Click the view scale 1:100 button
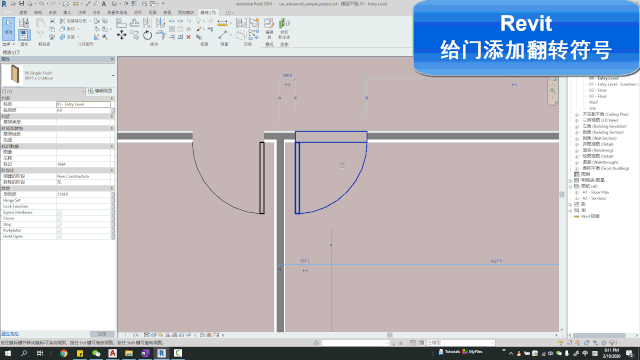This screenshot has height=360, width=640. (x=131, y=335)
